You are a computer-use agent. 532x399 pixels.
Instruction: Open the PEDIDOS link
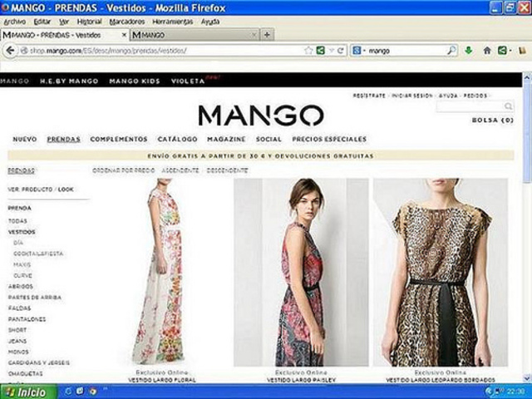(x=475, y=96)
